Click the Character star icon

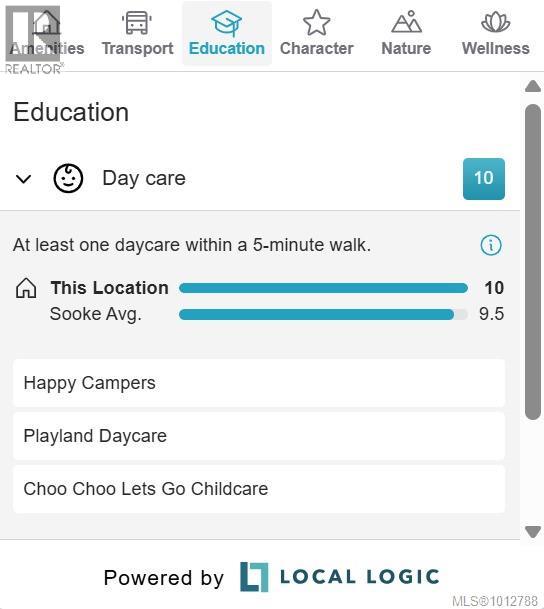click(x=316, y=23)
